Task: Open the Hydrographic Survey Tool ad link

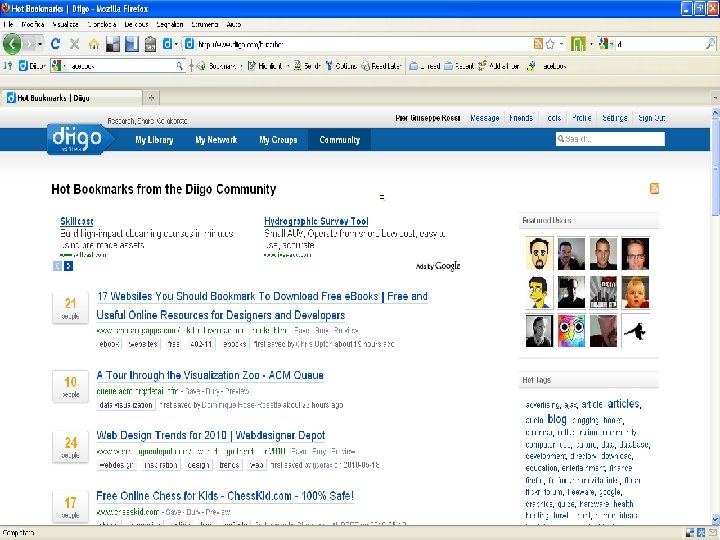Action: tap(316, 221)
